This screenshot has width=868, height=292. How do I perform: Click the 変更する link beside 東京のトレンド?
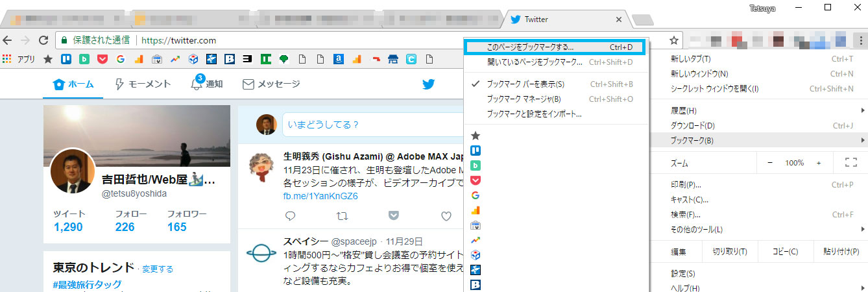[158, 269]
